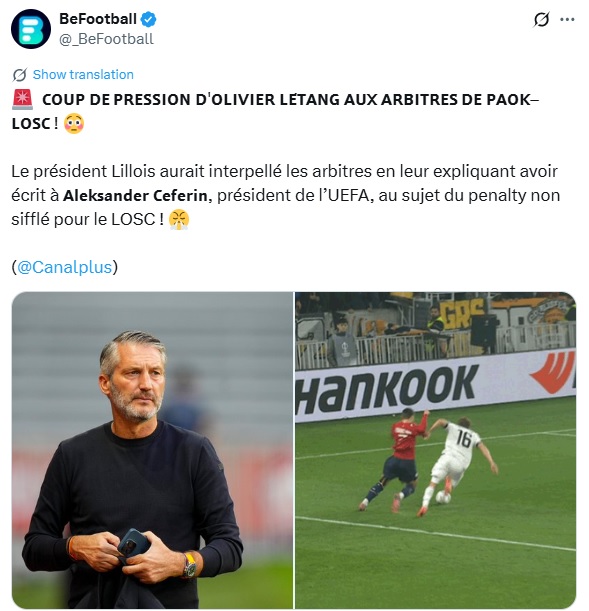The image size is (589, 611).
Task: Click the phone held in the man's hands
Action: click(x=134, y=543)
